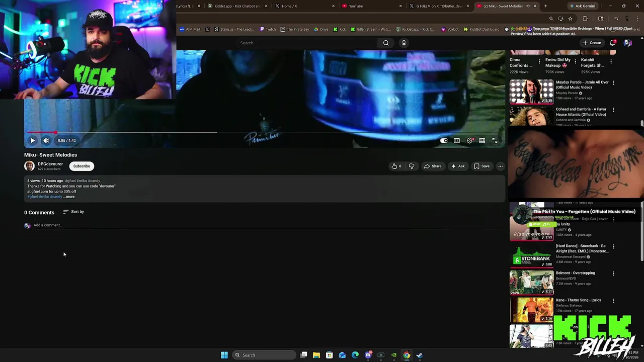Dislike this video
Viewport: 644px width, 362px height.
(x=412, y=166)
